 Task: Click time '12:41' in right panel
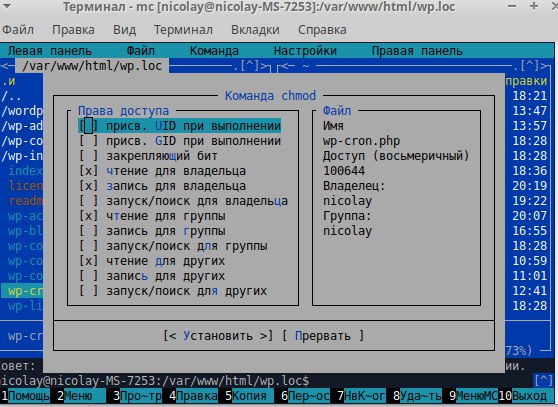coord(530,291)
